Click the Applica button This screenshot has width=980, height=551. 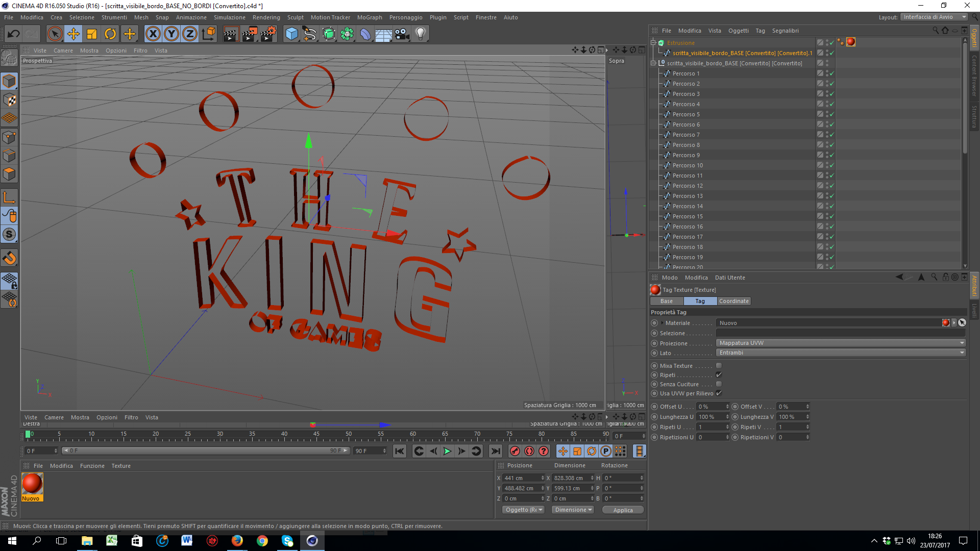click(x=623, y=510)
